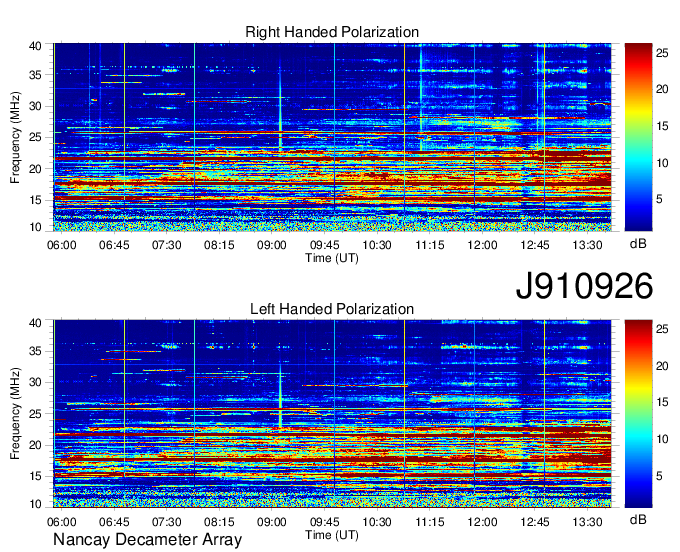The width and height of the screenshot is (680, 552).
Task: Click "Frequency (MHz)" axis label of Left Handed plot
Action: [x=15, y=414]
